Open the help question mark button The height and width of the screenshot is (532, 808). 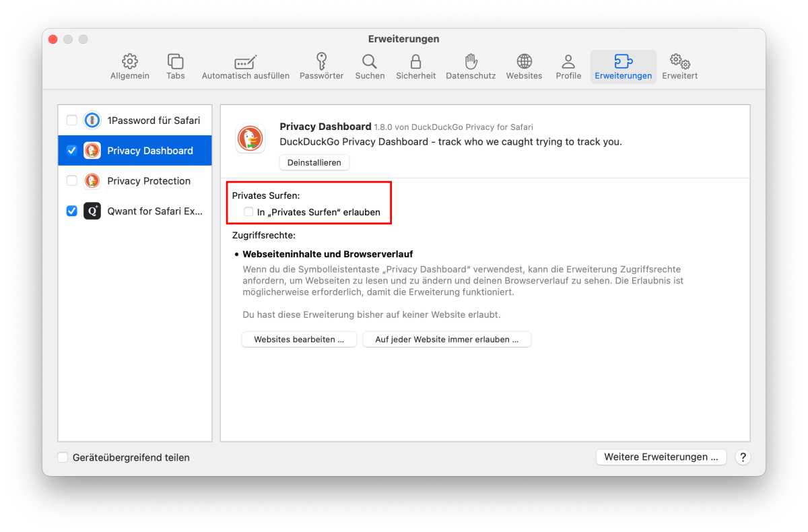743,457
